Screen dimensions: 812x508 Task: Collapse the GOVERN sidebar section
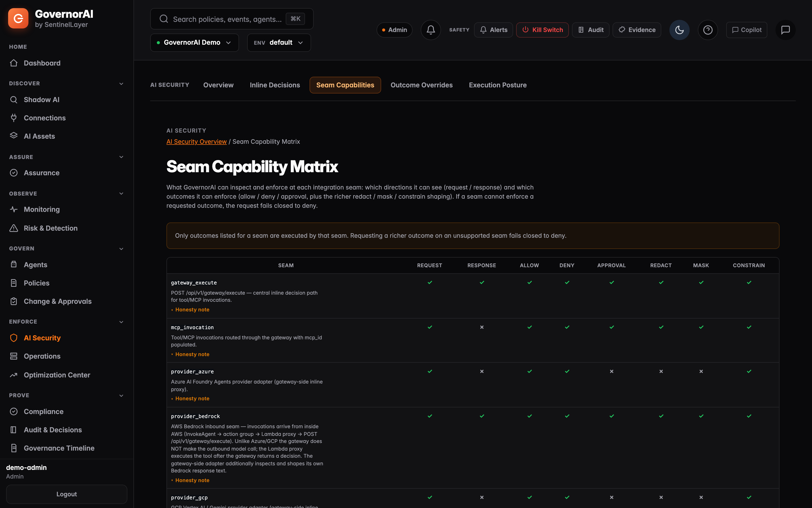tap(121, 249)
